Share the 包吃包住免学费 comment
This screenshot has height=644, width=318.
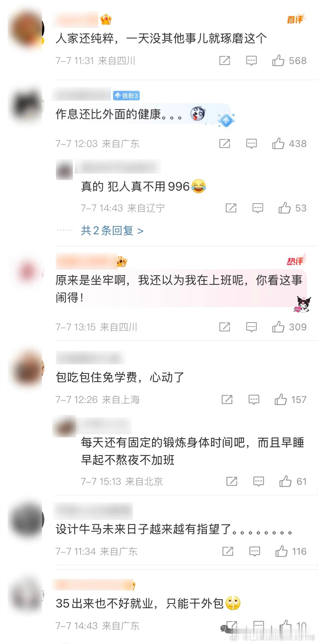227,400
